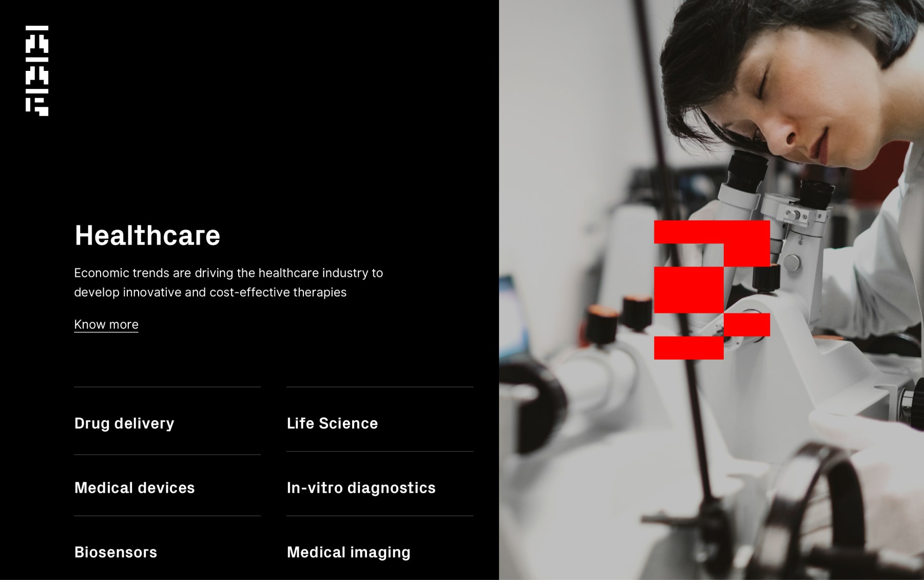Choose the Biosensors entry
924x580 pixels.
[115, 552]
